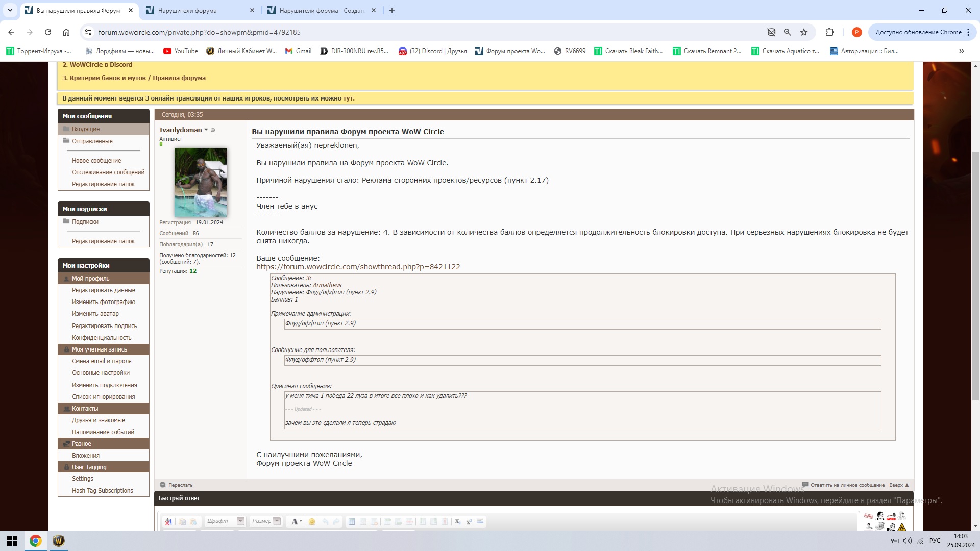
Task: Open the reported post showthread link
Action: (x=358, y=267)
